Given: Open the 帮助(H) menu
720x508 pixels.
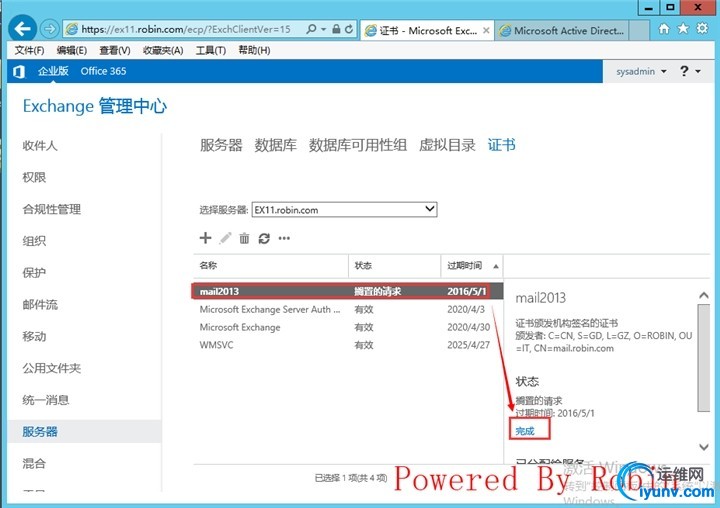Looking at the screenshot, I should coord(254,50).
